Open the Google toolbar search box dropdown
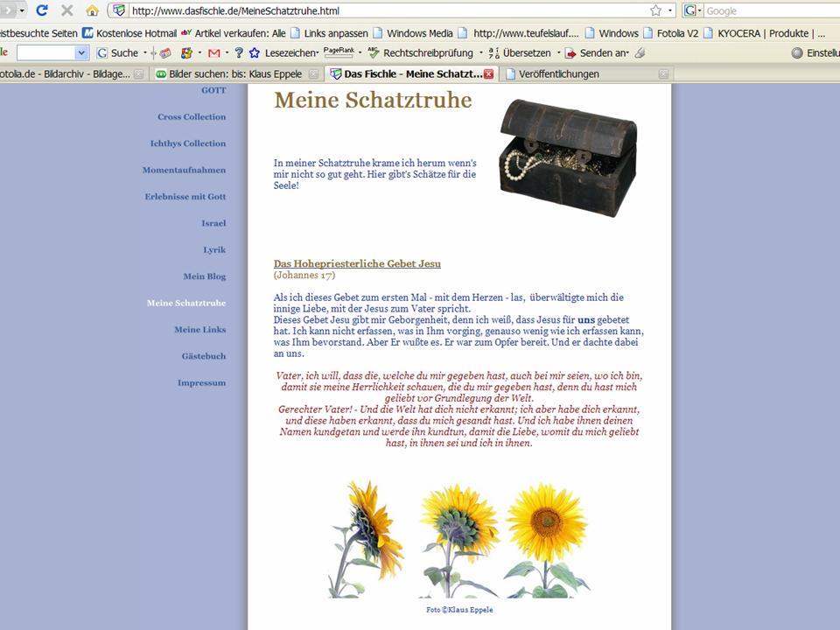 [81, 52]
